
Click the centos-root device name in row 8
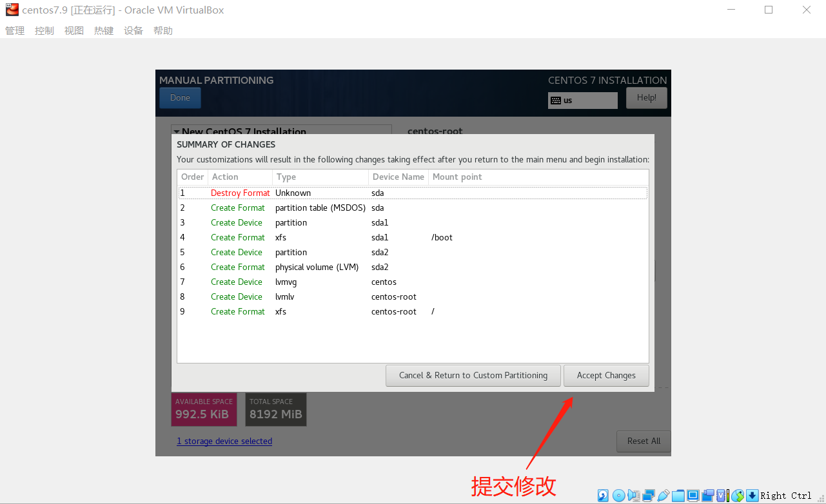pos(394,296)
